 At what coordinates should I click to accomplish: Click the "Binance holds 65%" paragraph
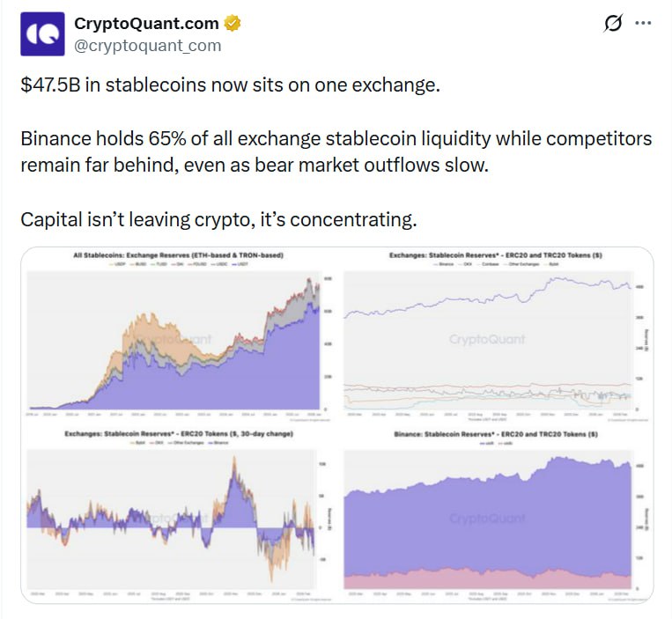[x=336, y=151]
